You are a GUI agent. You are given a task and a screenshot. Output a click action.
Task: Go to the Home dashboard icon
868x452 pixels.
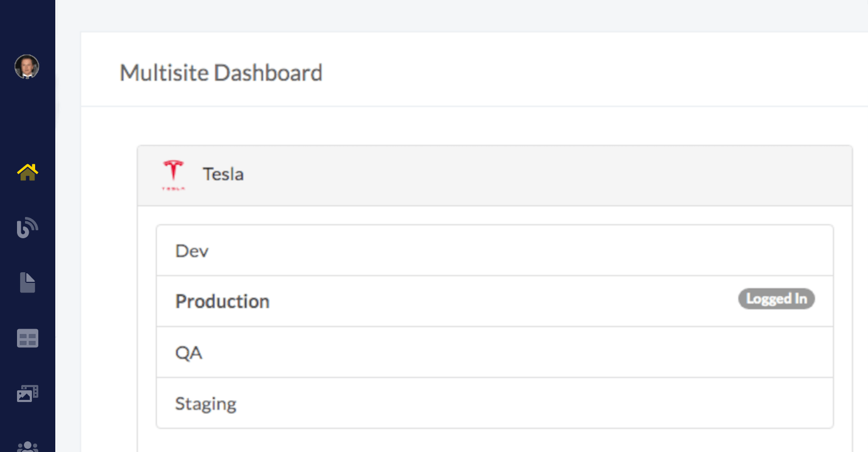click(28, 172)
